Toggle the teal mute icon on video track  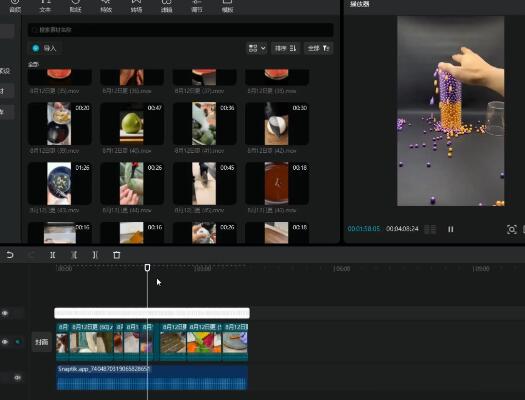click(18, 342)
